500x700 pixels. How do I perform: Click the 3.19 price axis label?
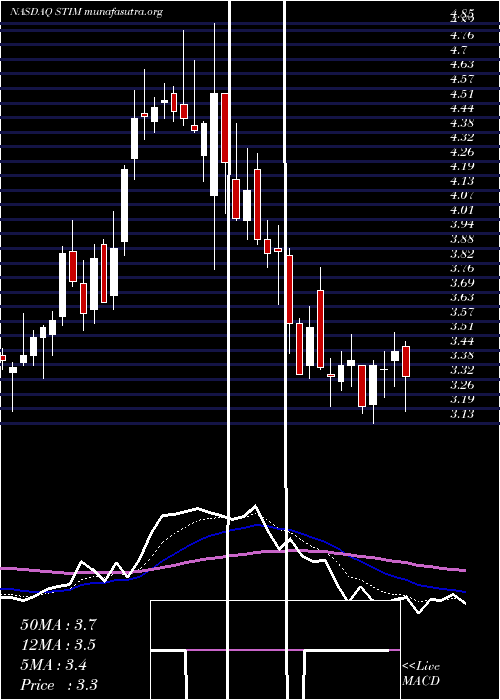coord(462,399)
